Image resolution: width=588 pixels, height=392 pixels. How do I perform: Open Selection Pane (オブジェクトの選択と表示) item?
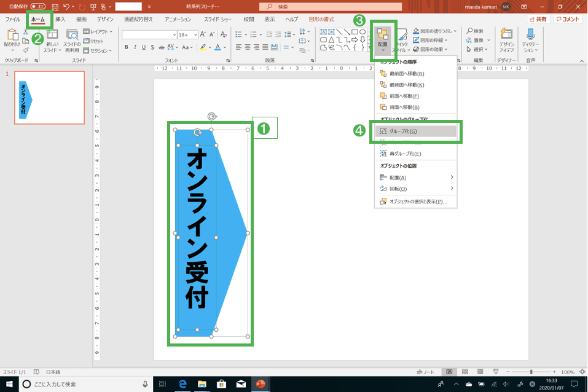point(416,202)
